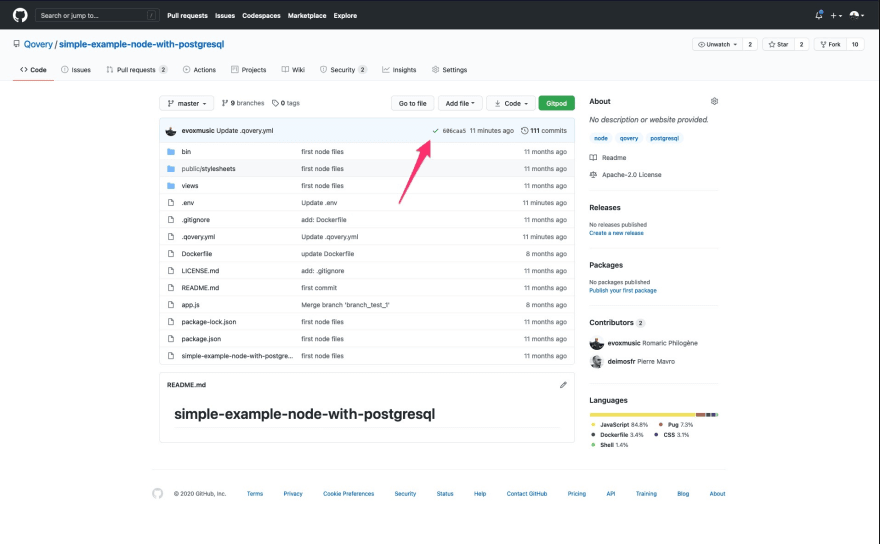The image size is (880, 544).
Task: Open the 111 commits history
Action: pos(544,131)
